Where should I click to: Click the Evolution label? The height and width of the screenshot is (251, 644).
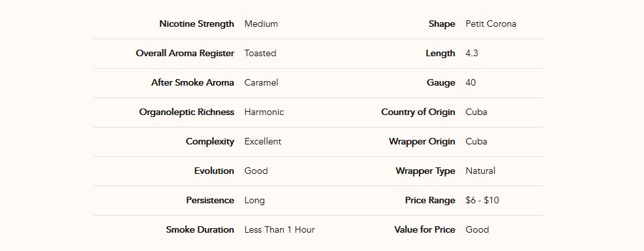(x=214, y=171)
